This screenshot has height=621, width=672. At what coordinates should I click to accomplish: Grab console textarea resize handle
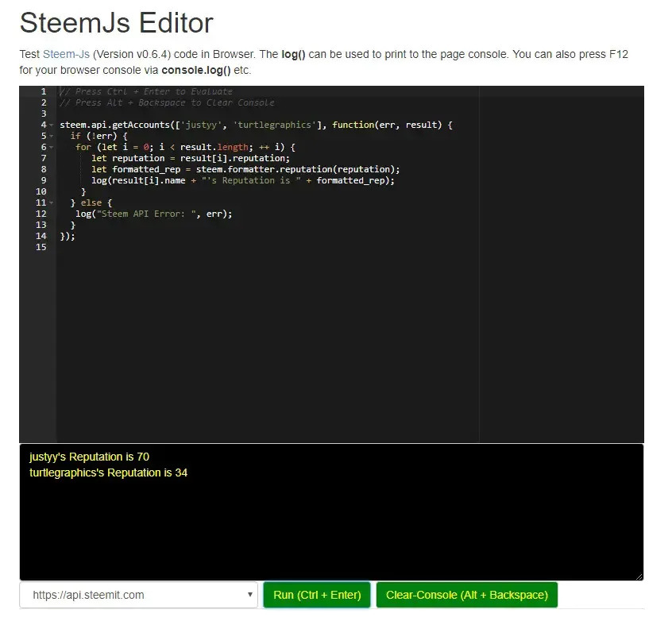point(639,577)
